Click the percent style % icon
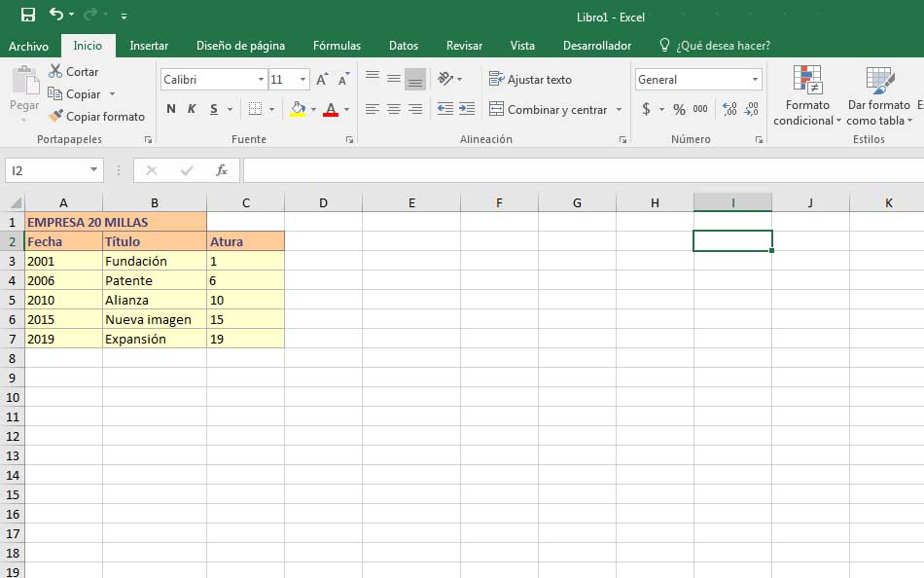 point(679,109)
